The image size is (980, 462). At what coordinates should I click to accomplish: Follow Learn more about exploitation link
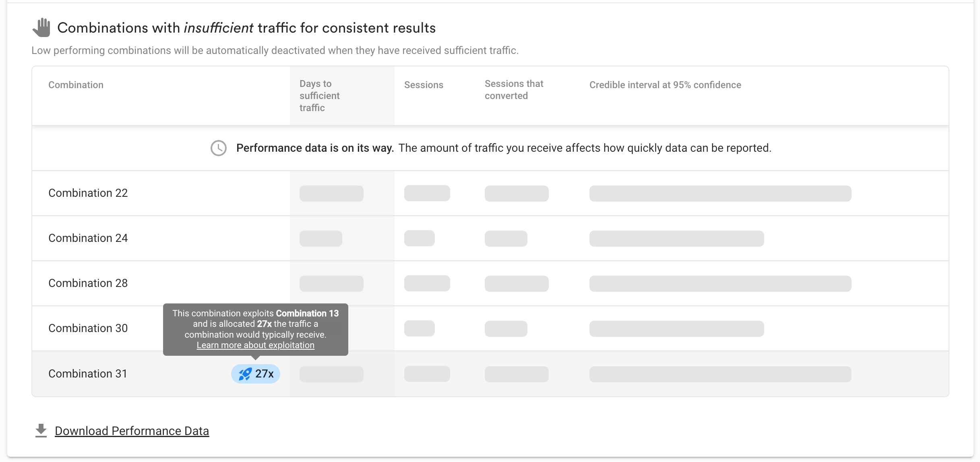click(255, 345)
